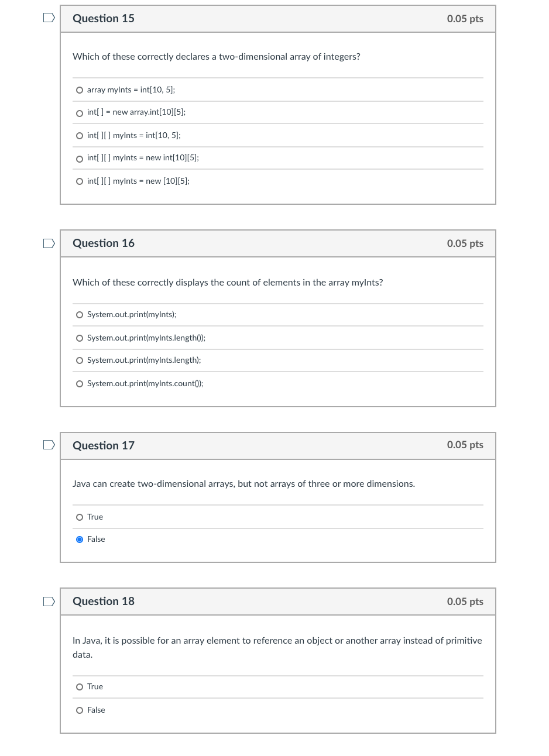Image resolution: width=549 pixels, height=756 pixels.
Task: Choose 'System.out.print(myInts.length);' answer
Action: pos(80,360)
